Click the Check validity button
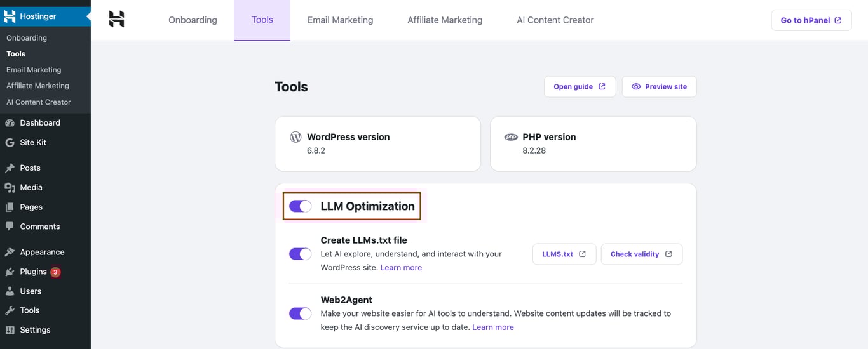Viewport: 868px width, 349px height. [642, 254]
